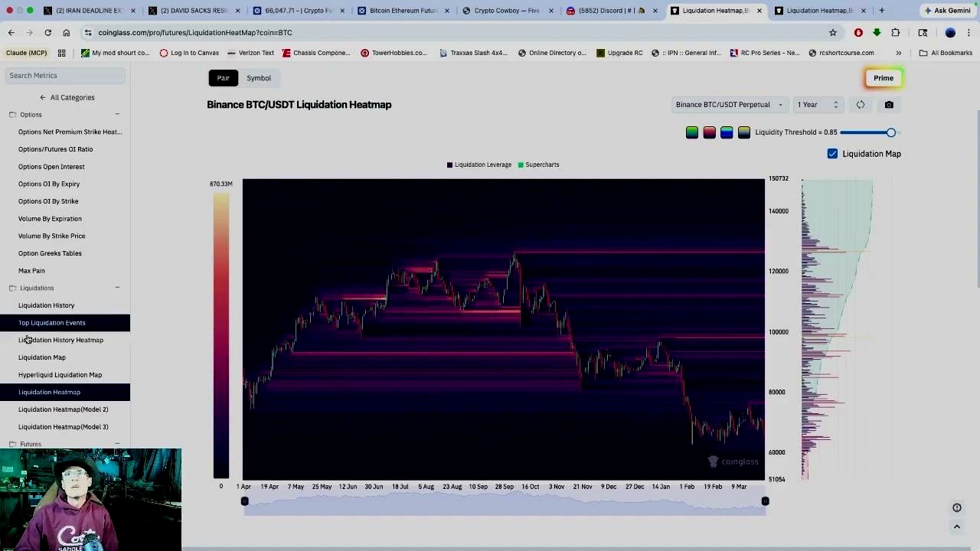Open the Binance BTC/USDT Perpetual dropdown
The width and height of the screenshot is (980, 551).
click(729, 105)
